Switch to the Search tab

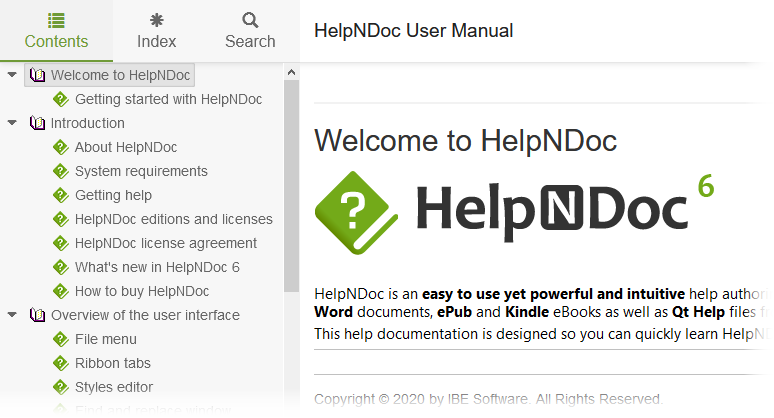pyautogui.click(x=250, y=31)
